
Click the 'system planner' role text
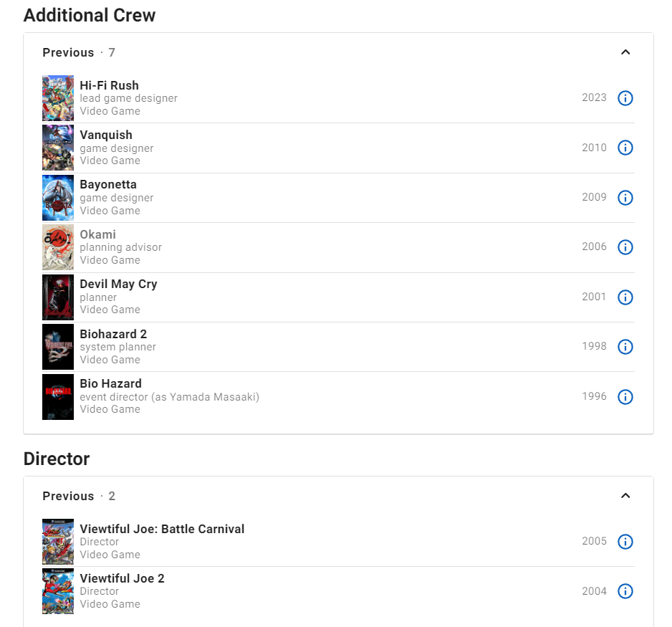[x=118, y=347]
